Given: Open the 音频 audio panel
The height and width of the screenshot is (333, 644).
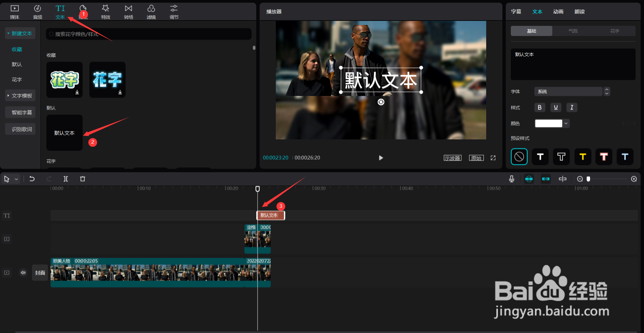Looking at the screenshot, I should [37, 12].
